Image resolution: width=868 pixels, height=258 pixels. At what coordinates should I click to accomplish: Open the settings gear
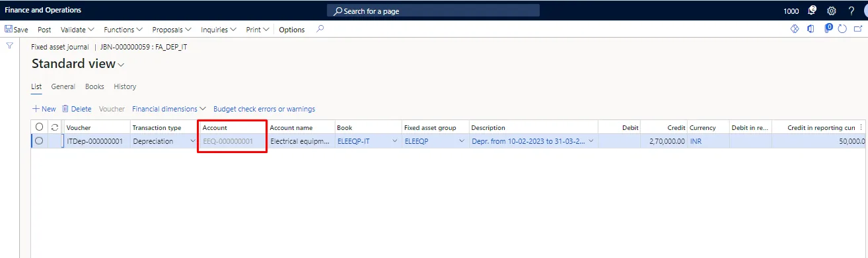pos(832,11)
